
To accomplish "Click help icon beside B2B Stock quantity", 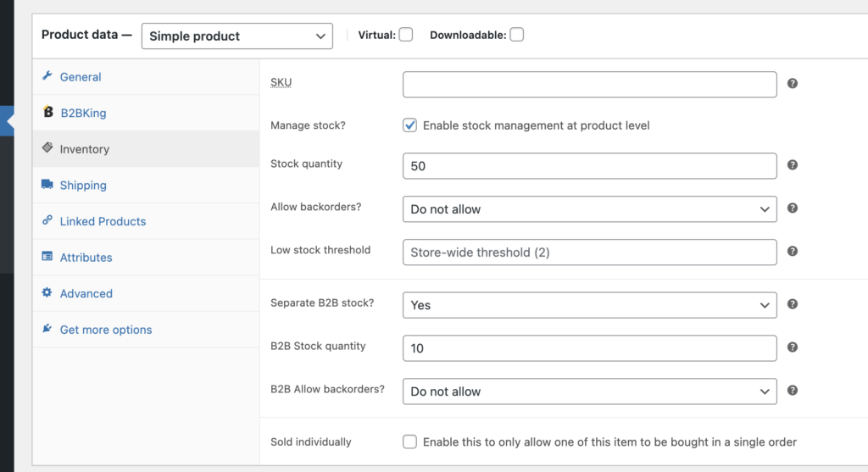I will pyautogui.click(x=793, y=347).
